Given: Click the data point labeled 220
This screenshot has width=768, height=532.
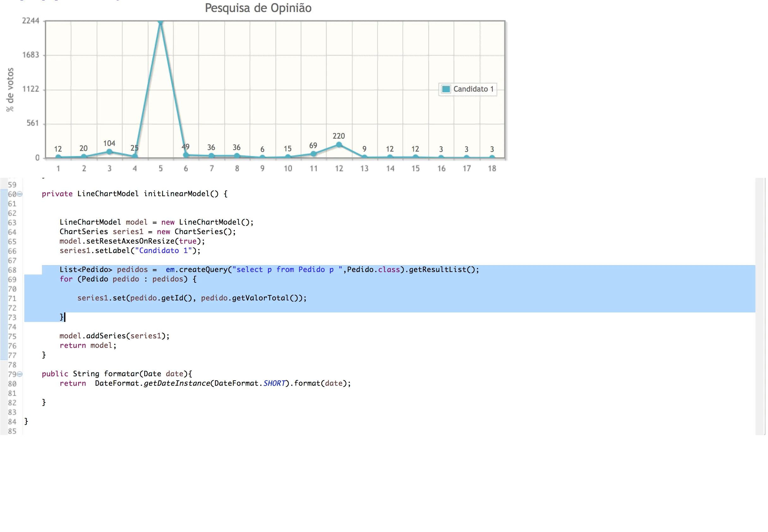Looking at the screenshot, I should point(339,145).
